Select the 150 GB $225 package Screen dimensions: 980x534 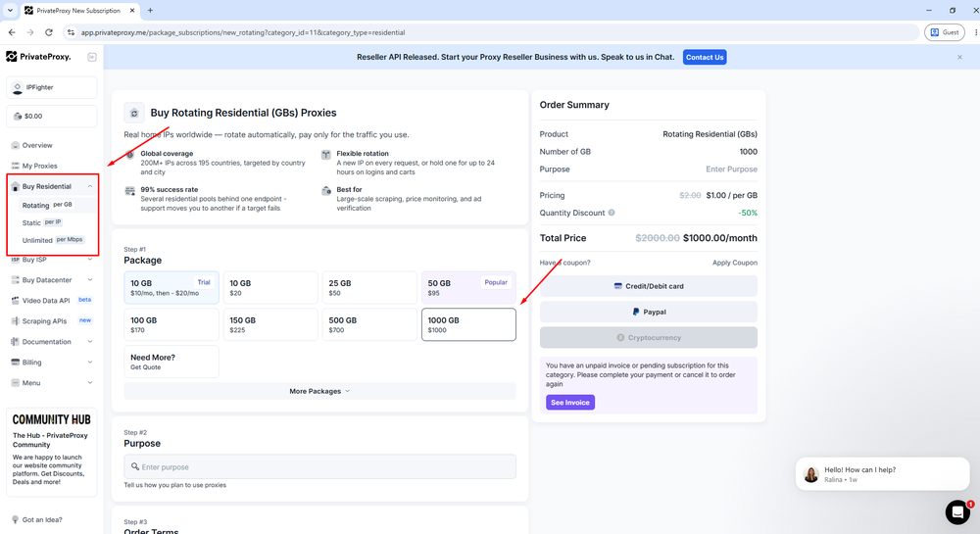pos(270,324)
